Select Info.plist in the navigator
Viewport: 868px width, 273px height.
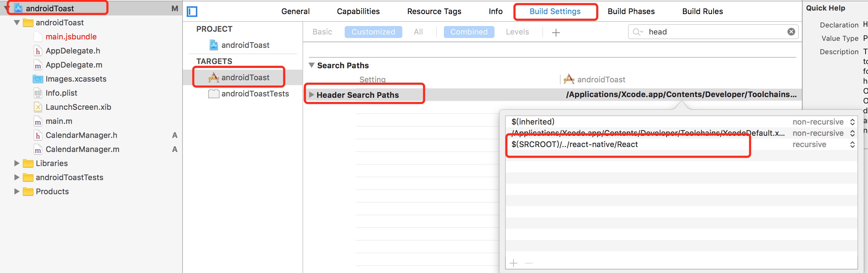[61, 93]
